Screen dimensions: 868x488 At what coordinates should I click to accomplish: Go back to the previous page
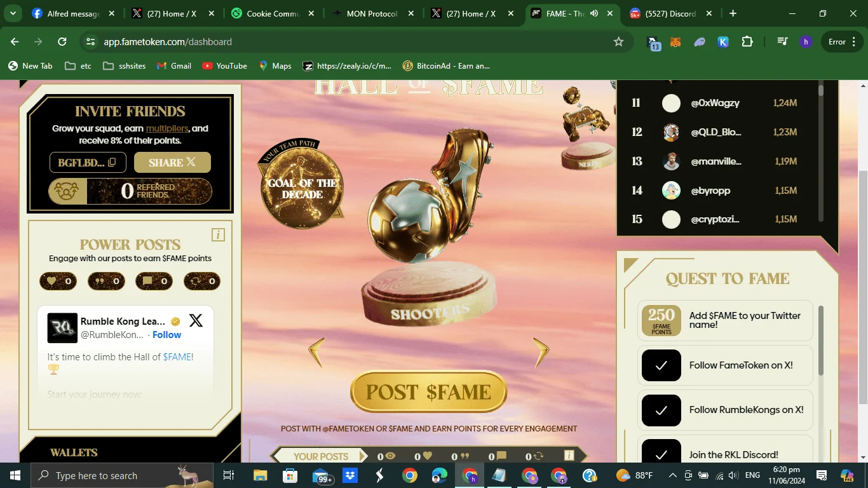tap(15, 42)
